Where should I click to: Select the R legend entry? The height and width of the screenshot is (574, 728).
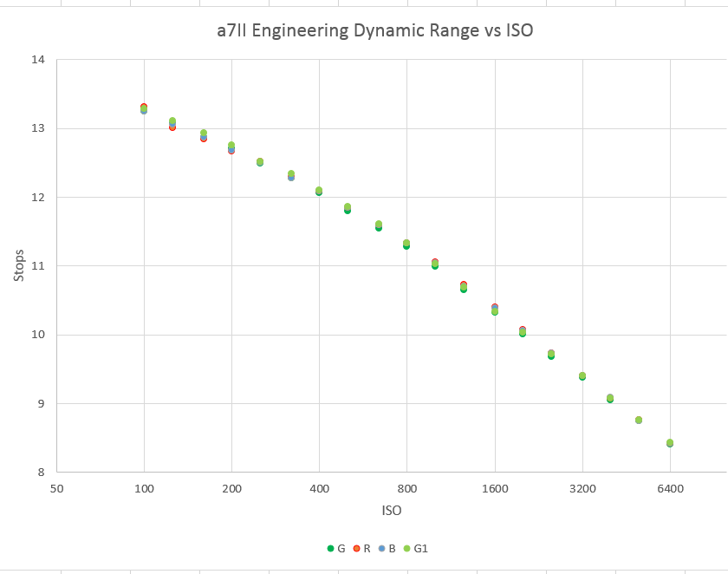[361, 549]
